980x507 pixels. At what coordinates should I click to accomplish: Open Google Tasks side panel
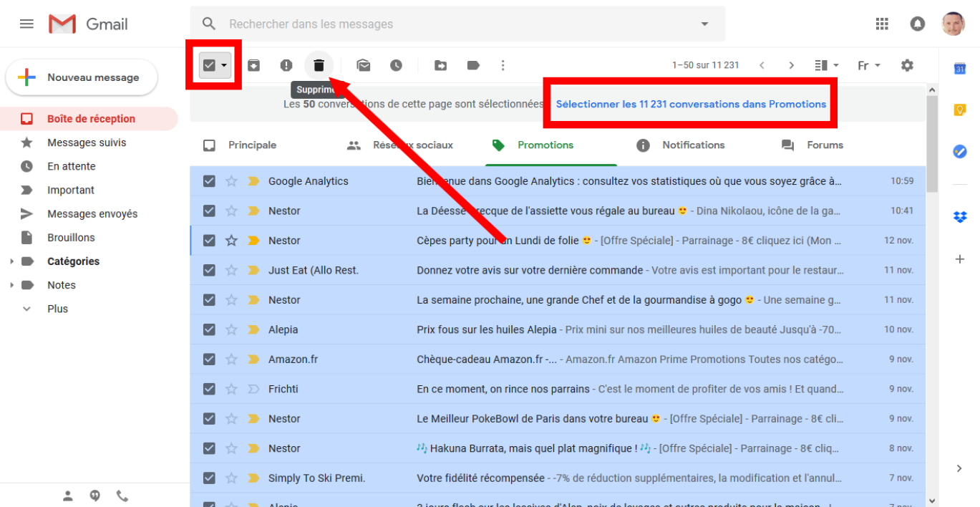[960, 152]
